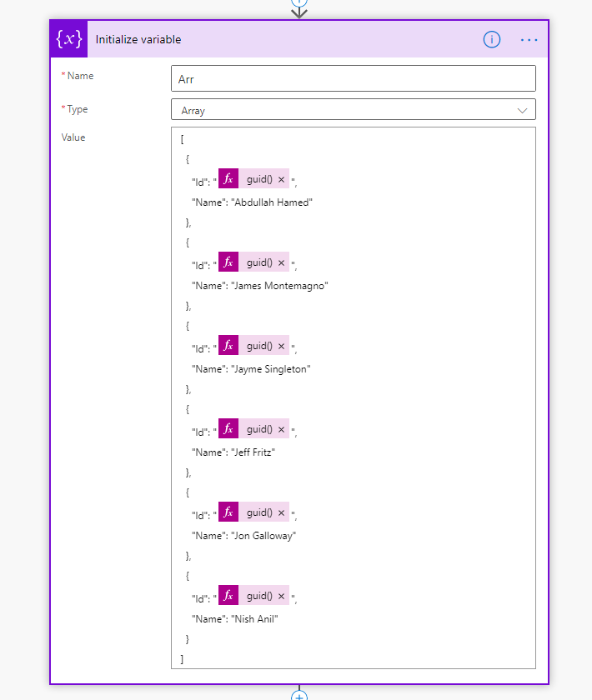Image resolution: width=592 pixels, height=700 pixels.
Task: Click the chevron arrow of the Type dropdown
Action: [x=522, y=111]
